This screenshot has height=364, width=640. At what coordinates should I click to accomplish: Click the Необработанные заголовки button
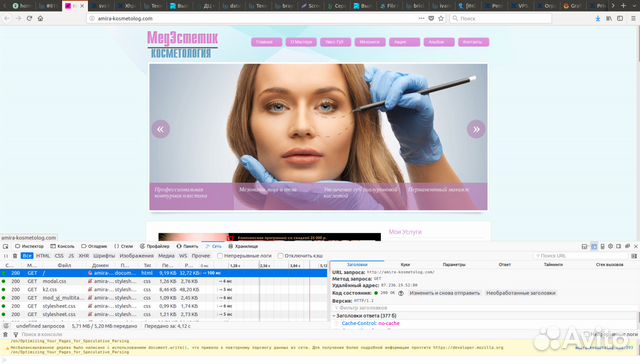(520, 293)
